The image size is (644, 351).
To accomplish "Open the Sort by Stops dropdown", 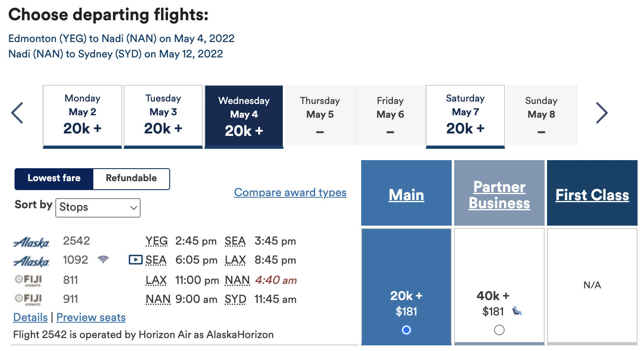I will 98,207.
